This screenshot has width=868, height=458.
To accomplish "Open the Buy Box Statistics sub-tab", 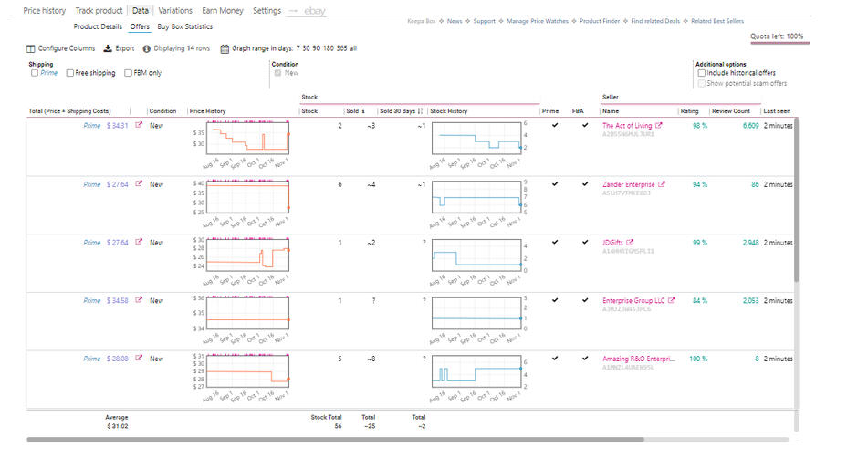I will 185,27.
